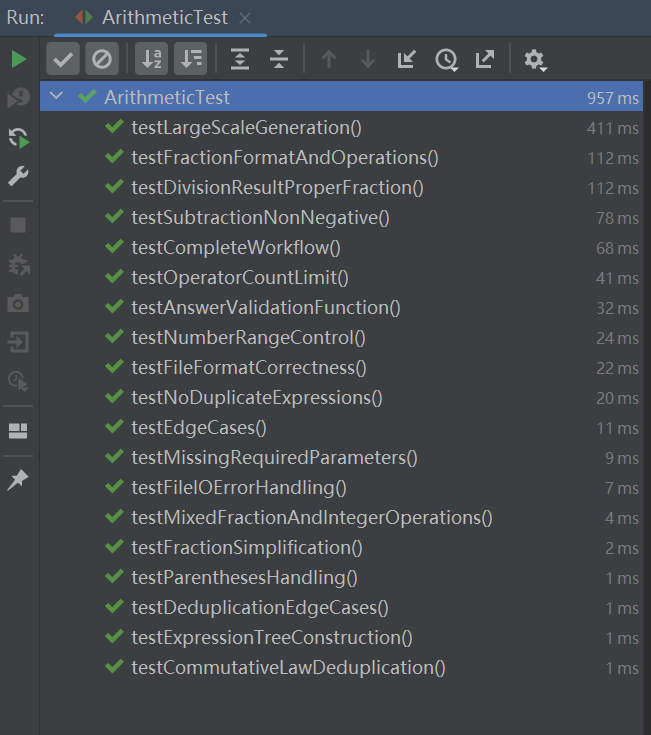Select ArithmeticTest root result row

click(x=341, y=97)
